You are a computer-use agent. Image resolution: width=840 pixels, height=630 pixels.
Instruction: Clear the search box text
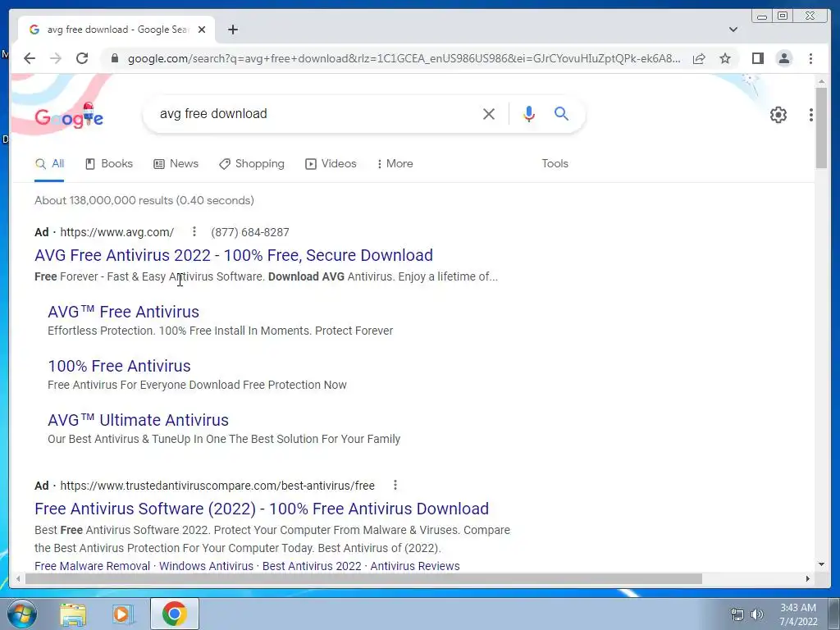tap(489, 113)
